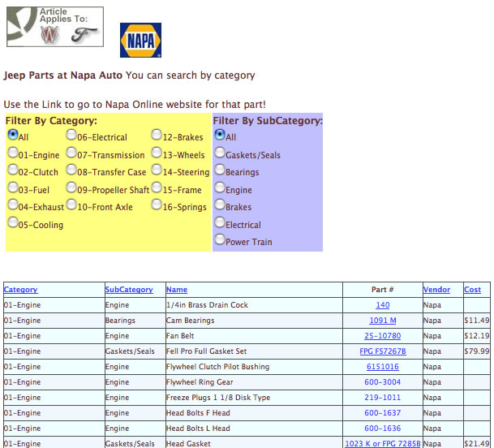Choose Bearings in the subcategory filter
Image resolution: width=494 pixels, height=448 pixels.
[220, 170]
